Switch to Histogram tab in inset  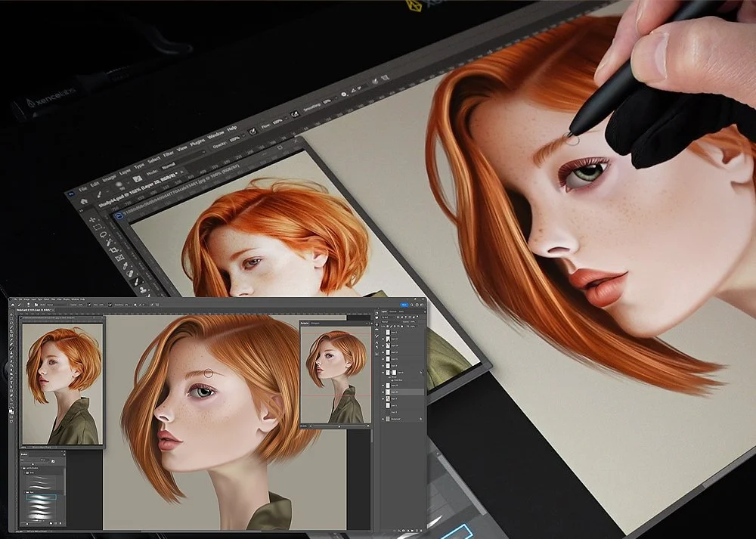click(x=314, y=323)
